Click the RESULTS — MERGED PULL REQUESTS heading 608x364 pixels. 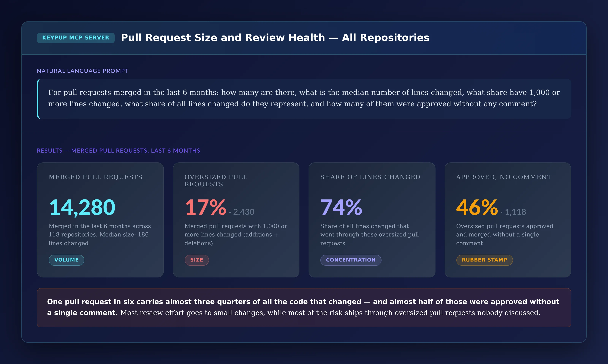click(118, 151)
